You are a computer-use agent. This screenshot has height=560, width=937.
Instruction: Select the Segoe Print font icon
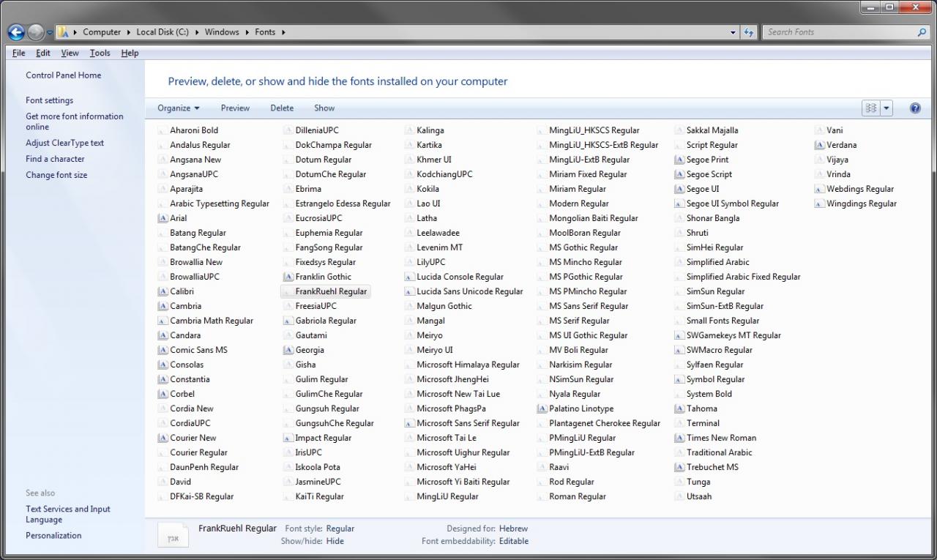(679, 160)
